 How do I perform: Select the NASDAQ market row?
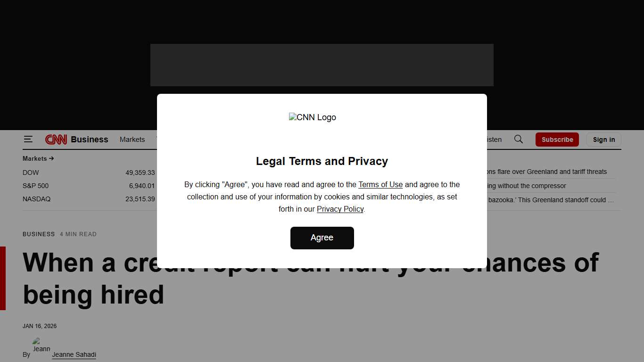point(89,199)
